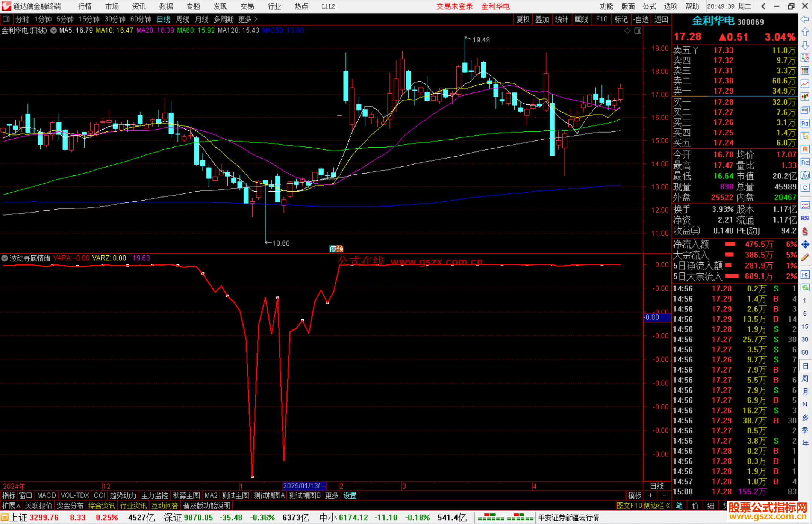This screenshot has width=812, height=524.
Task: Select 15-minute period in right sidebar
Action: 804,326
